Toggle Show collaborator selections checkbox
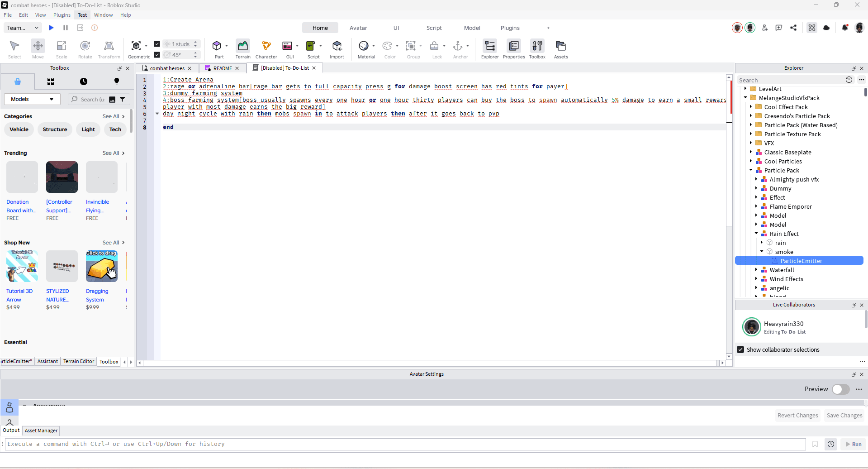 pos(740,349)
